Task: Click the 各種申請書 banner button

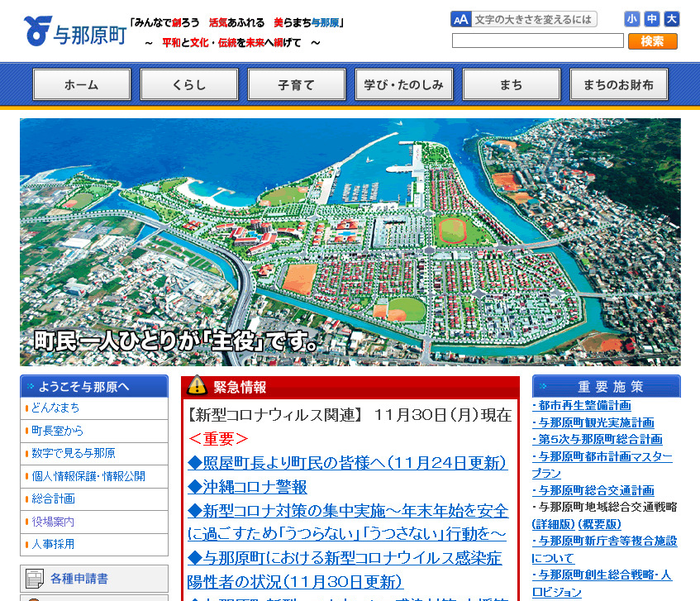Action: click(94, 579)
